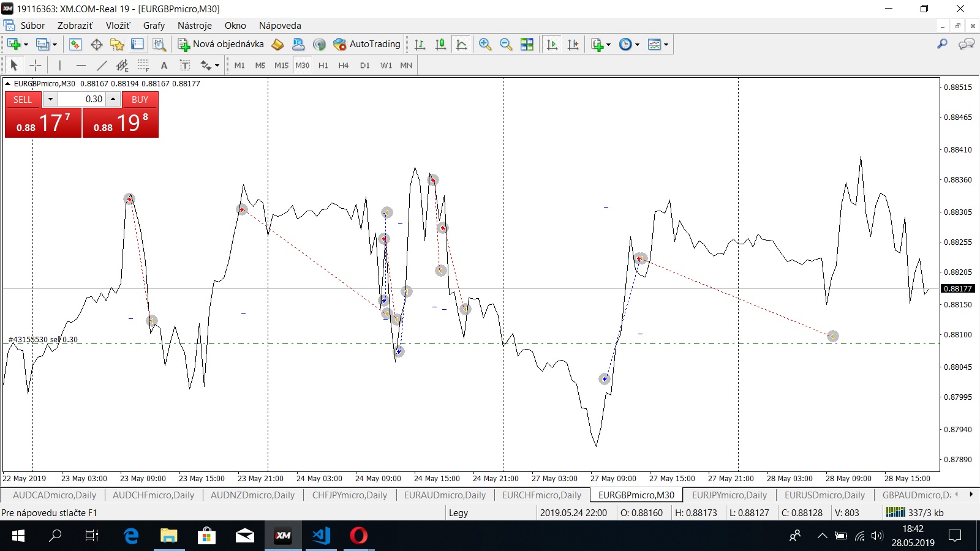Toggle auto scroll to the latest bar
This screenshot has height=551, width=980.
pos(552,44)
